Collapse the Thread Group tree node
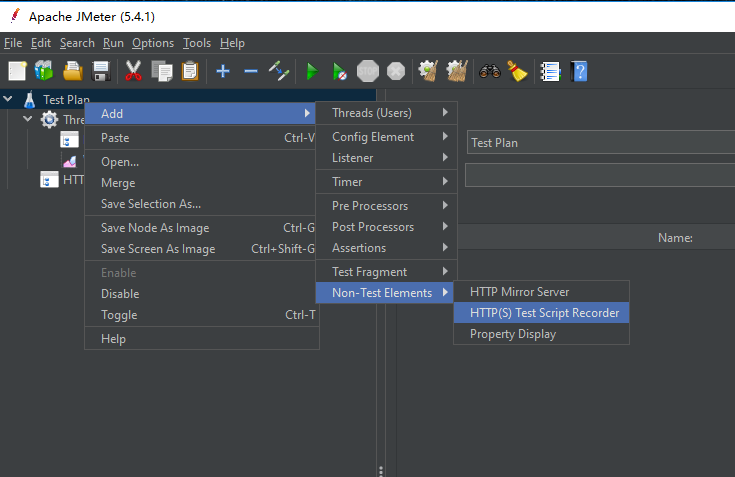The height and width of the screenshot is (477, 735). (x=28, y=119)
